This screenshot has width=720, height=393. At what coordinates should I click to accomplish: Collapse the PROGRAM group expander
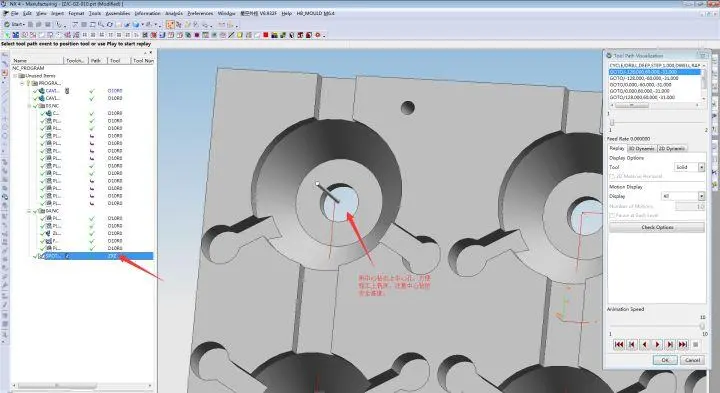[x=22, y=83]
